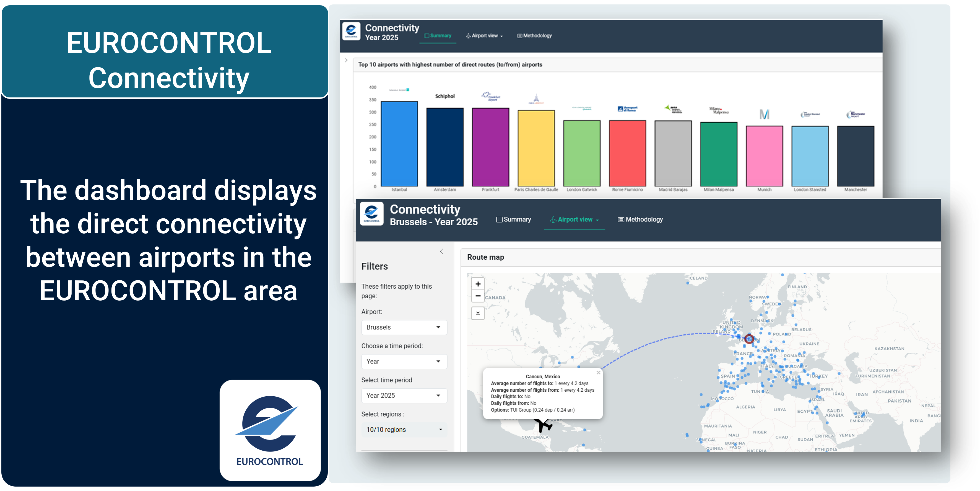The image size is (980, 491).
Task: Click the Istanbul bar in the top airports chart
Action: tap(399, 144)
